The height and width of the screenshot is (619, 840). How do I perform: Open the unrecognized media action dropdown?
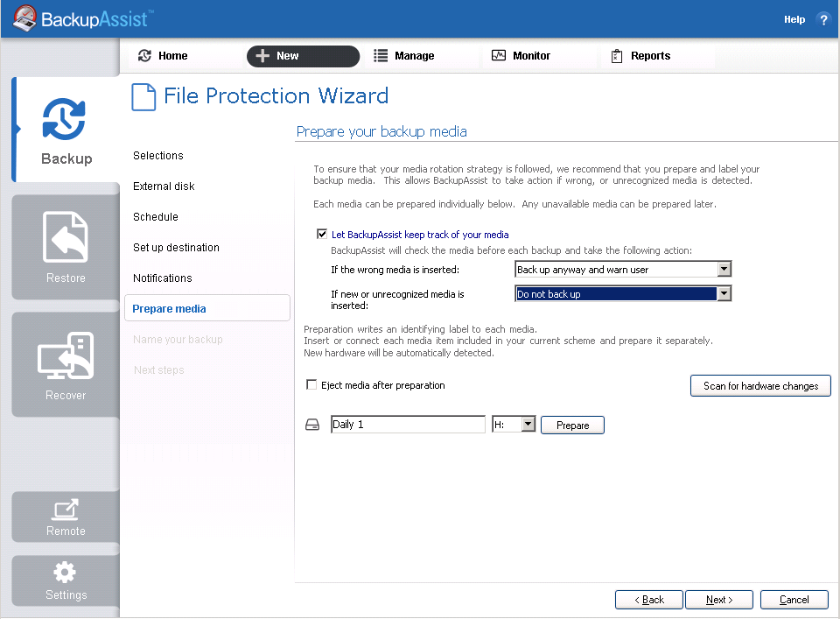(x=724, y=293)
